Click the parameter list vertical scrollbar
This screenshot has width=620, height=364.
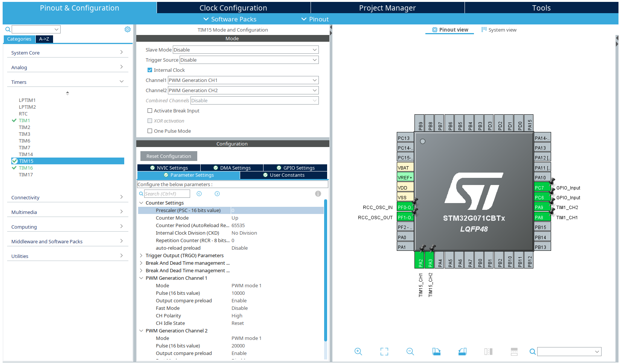326,271
